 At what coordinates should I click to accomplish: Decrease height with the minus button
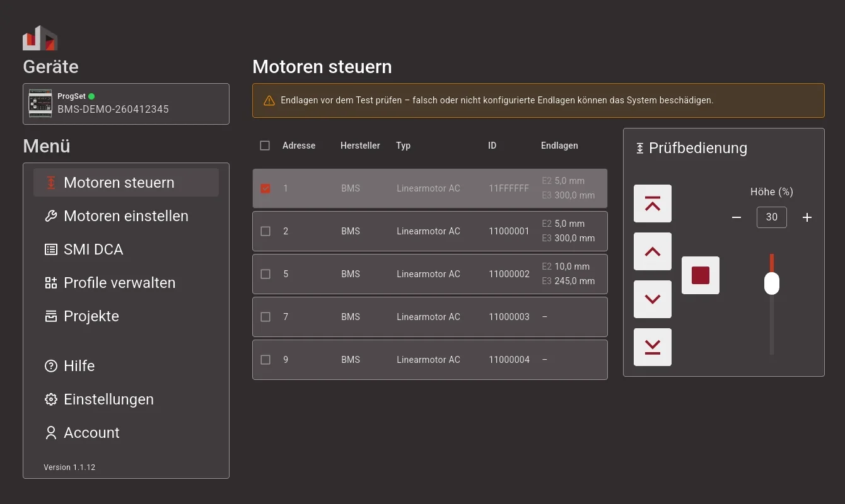[737, 217]
